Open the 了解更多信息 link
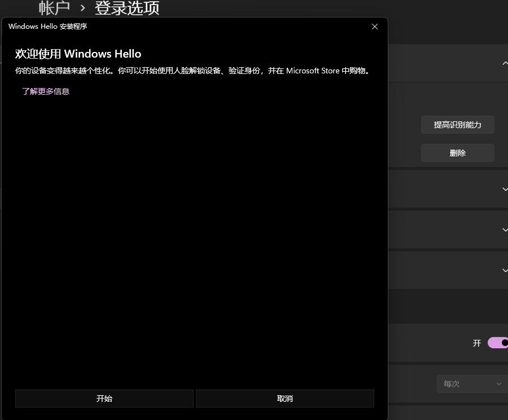 pyautogui.click(x=46, y=91)
